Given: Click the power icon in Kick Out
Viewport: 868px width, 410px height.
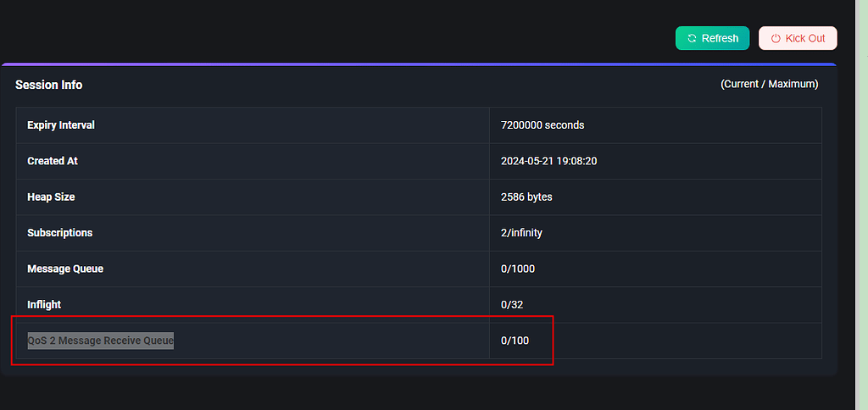Looking at the screenshot, I should point(775,38).
